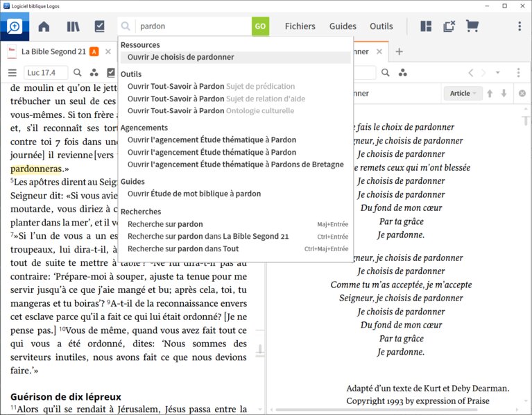Open Tout-Savoir à Pardon Ontologie culturelle
The width and height of the screenshot is (532, 415).
(x=235, y=111)
